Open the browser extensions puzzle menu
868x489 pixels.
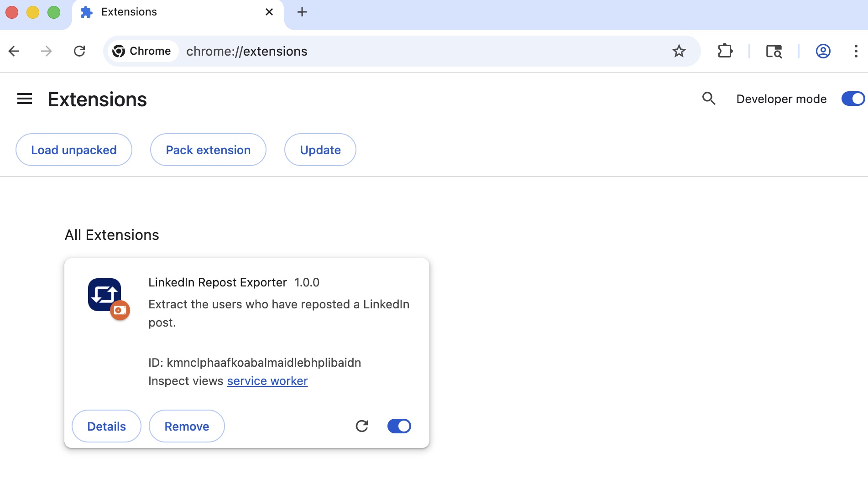point(725,51)
